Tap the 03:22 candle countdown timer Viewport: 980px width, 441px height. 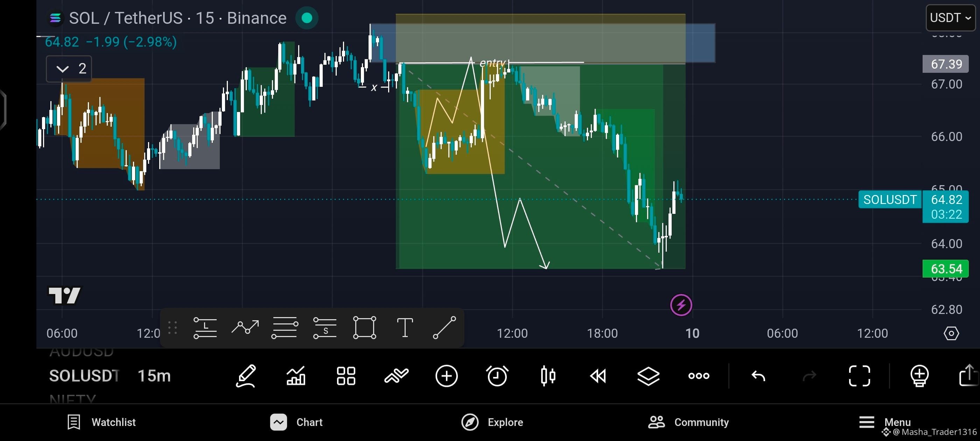click(x=946, y=214)
